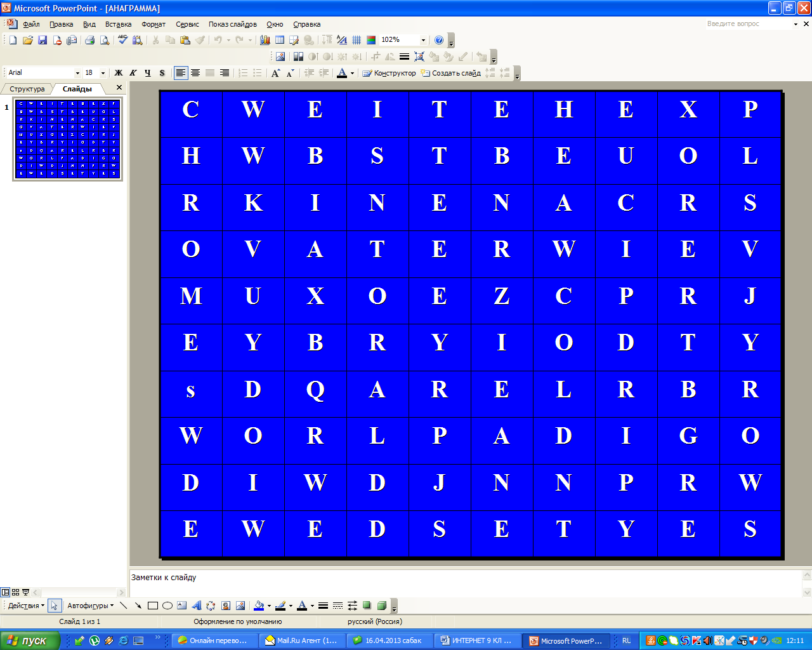Select slide 1 thumbnail in panel
This screenshot has height=650, width=812.
(68, 138)
